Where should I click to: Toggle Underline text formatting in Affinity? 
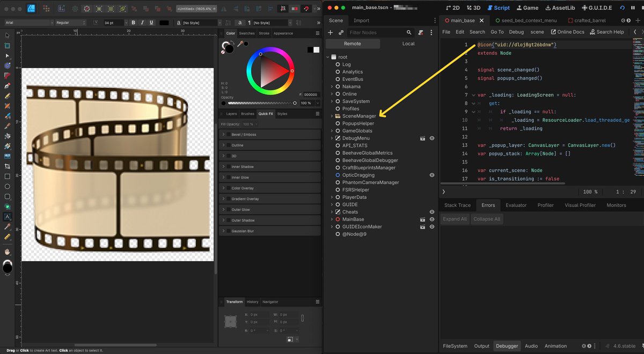coord(152,23)
